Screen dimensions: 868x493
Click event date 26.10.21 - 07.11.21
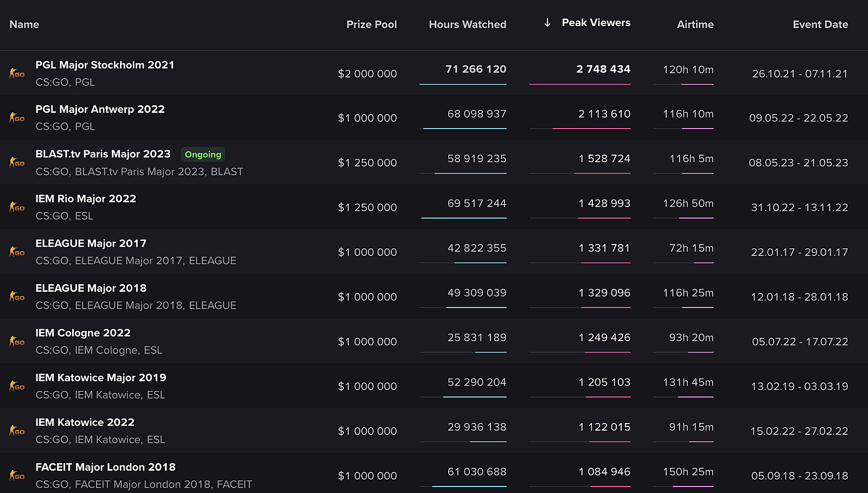(x=800, y=74)
